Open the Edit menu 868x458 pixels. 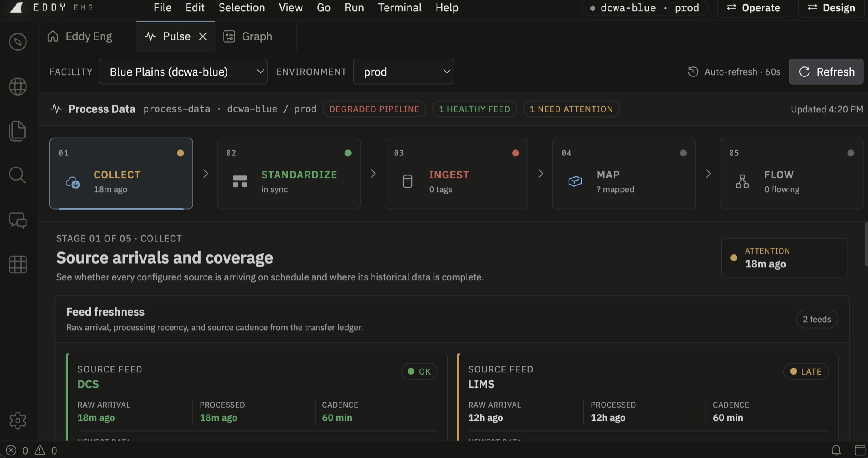pos(195,7)
